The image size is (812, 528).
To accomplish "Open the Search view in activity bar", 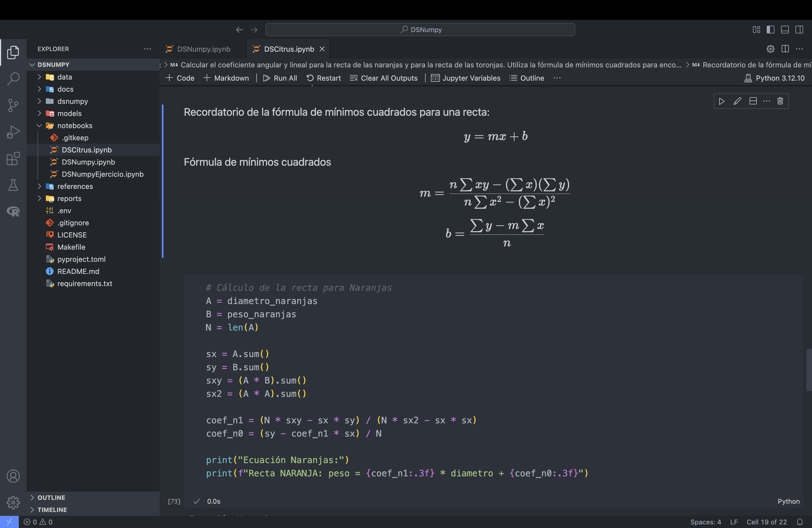I will (13, 78).
